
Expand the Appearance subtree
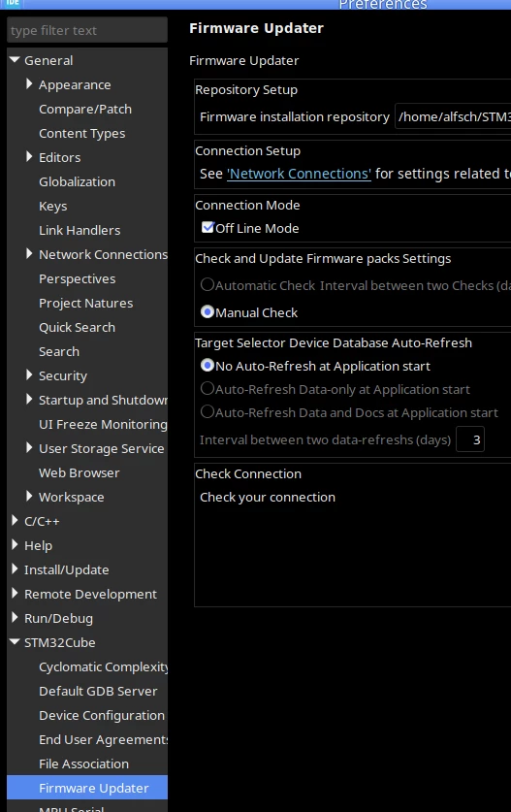[x=29, y=83]
